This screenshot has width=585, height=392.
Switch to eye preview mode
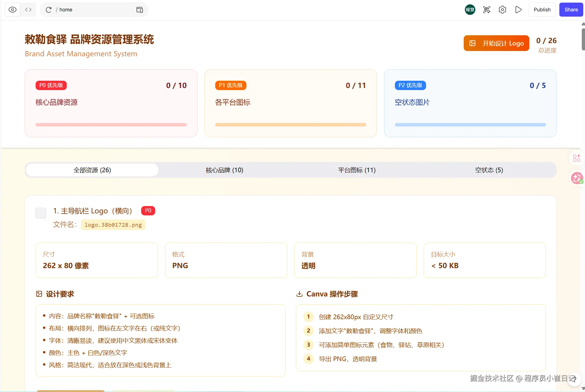13,10
